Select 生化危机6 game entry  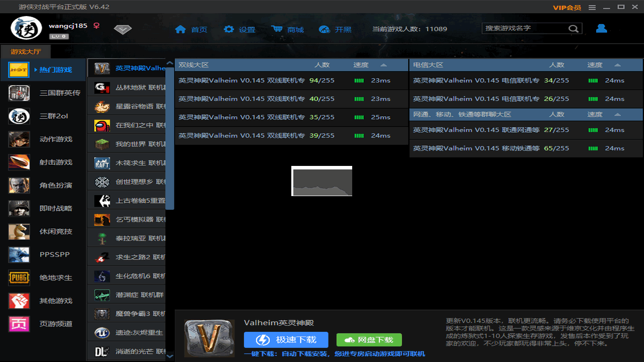126,276
